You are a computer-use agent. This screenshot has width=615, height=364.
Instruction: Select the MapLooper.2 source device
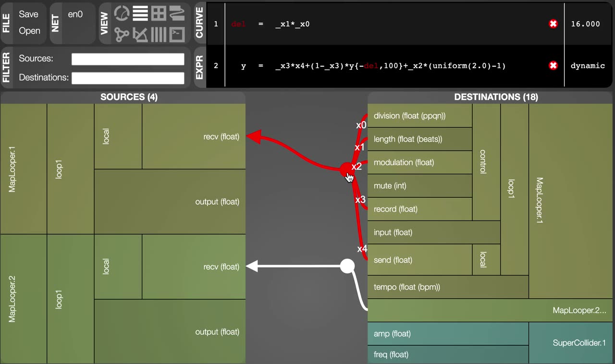24,299
